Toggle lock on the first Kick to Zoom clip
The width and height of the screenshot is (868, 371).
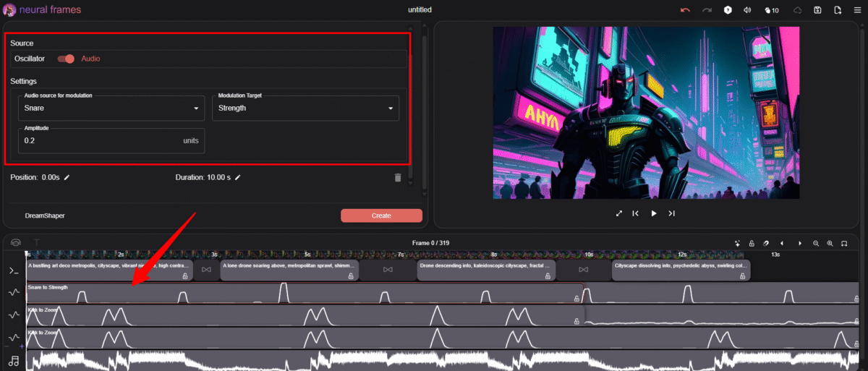[576, 320]
